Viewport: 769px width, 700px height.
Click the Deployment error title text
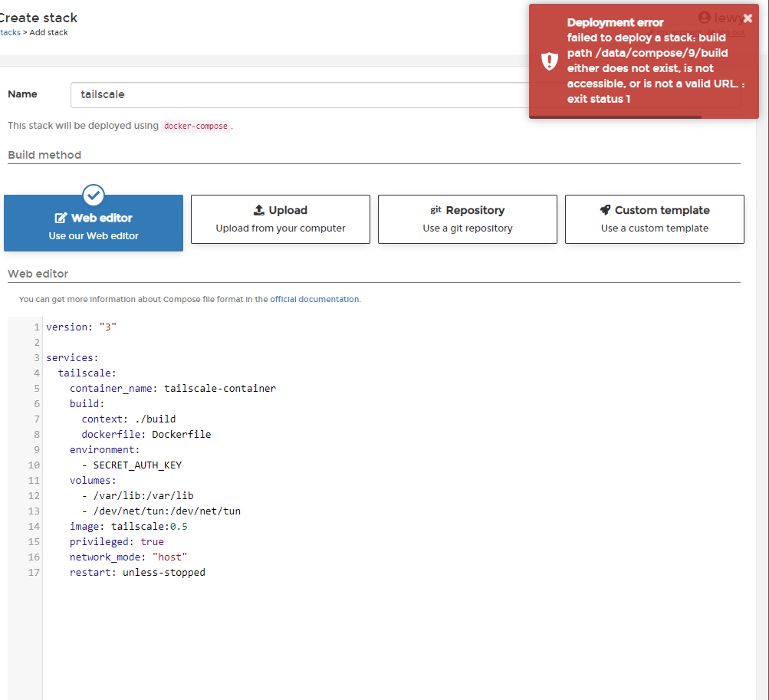(615, 22)
